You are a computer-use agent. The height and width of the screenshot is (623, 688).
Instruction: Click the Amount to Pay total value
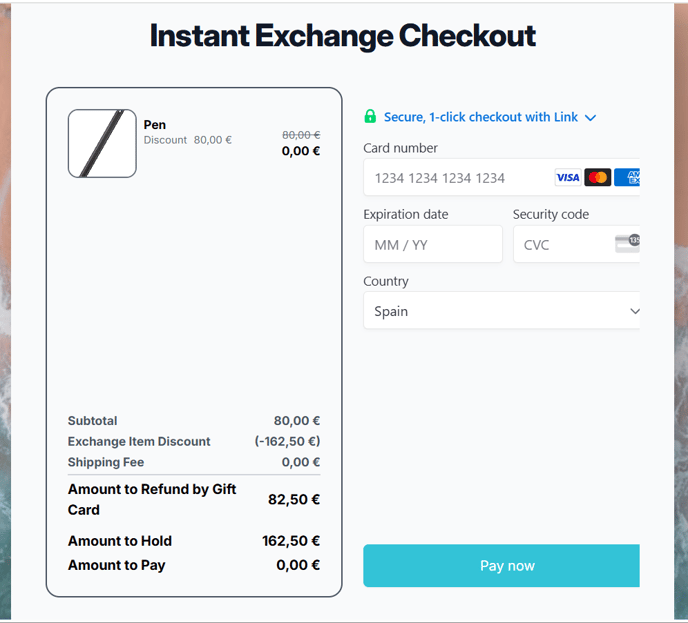coord(298,565)
